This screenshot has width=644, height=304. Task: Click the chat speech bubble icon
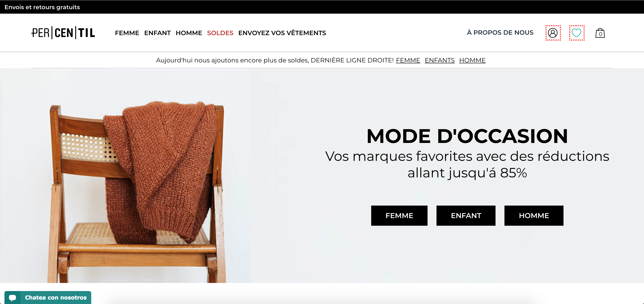13,298
